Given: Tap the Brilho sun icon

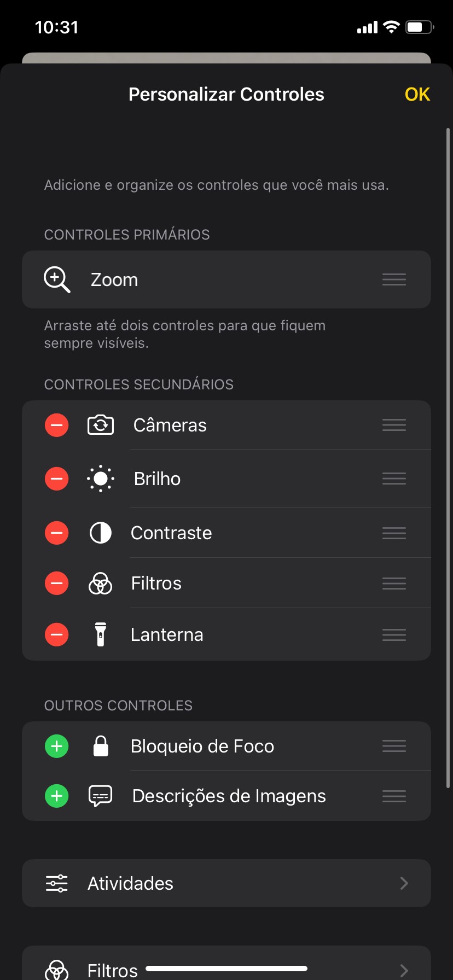Looking at the screenshot, I should (x=101, y=479).
